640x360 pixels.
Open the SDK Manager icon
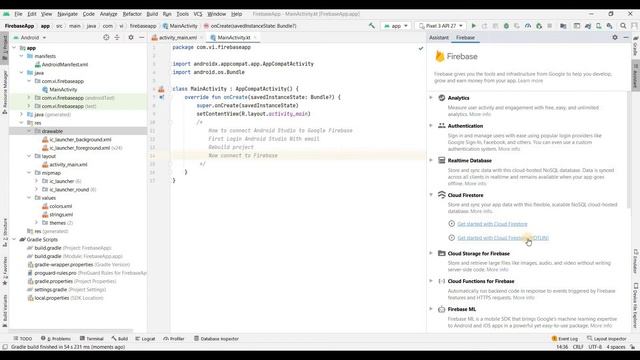[609, 26]
